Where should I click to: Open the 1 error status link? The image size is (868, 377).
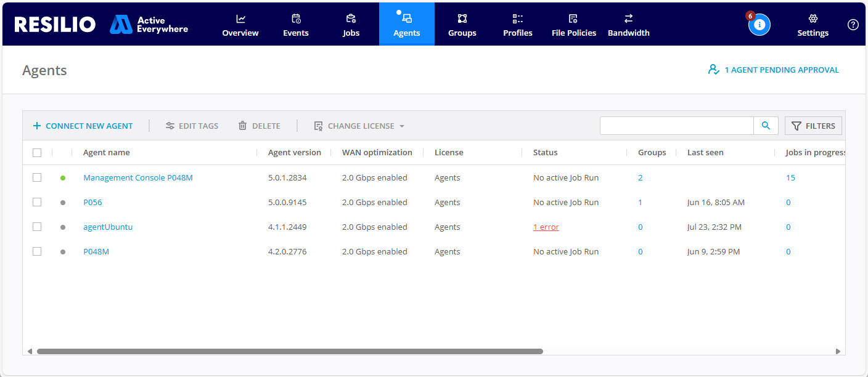546,227
